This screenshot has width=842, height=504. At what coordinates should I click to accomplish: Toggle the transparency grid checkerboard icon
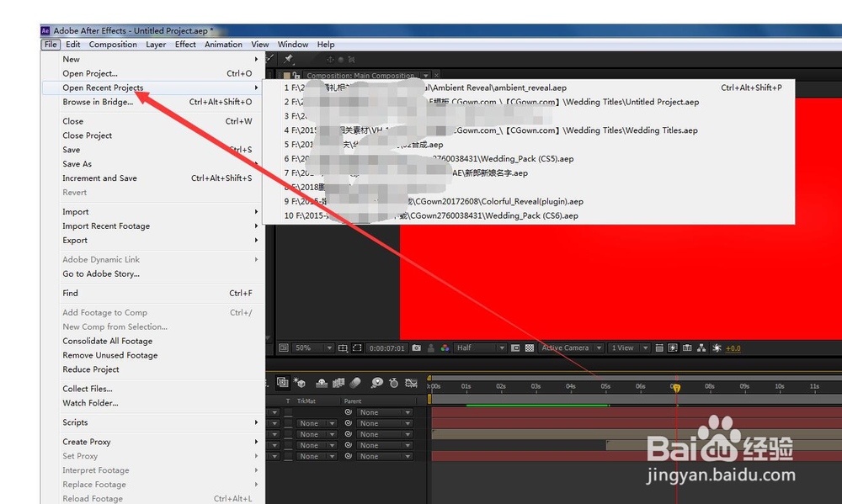[x=530, y=347]
